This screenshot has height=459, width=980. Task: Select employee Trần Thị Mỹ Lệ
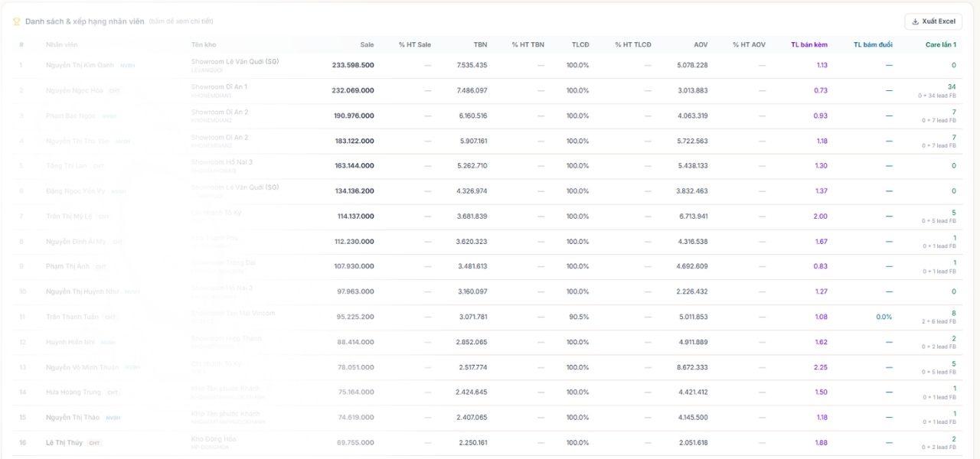69,216
